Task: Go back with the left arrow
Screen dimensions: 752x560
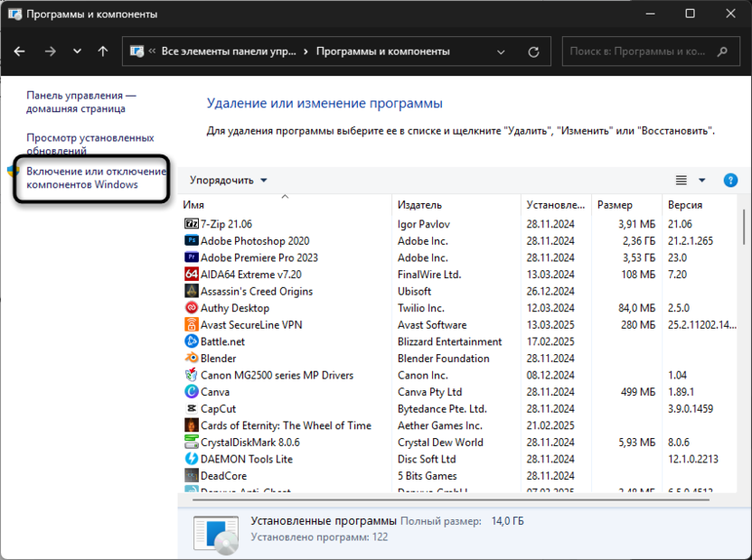Action: tap(20, 51)
